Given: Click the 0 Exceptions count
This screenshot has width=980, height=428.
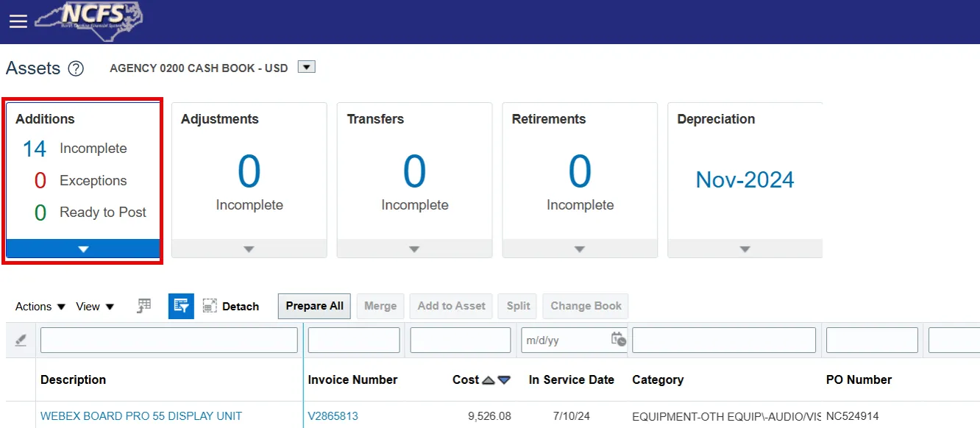Looking at the screenshot, I should 40,181.
